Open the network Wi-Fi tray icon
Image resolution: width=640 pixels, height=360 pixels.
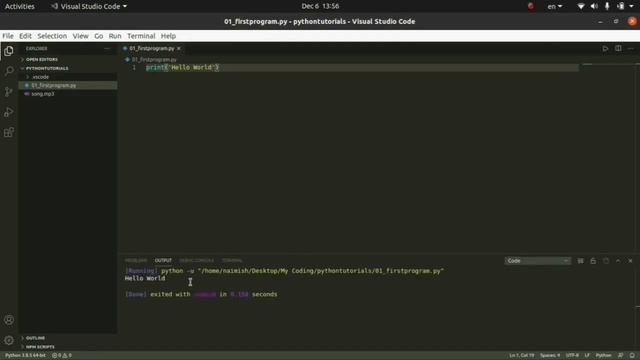[580, 6]
